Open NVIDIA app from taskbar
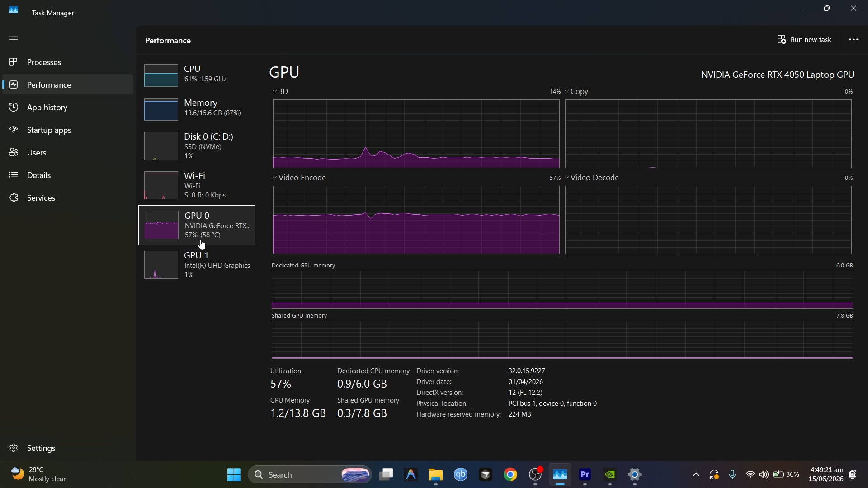This screenshot has height=488, width=868. (x=610, y=475)
